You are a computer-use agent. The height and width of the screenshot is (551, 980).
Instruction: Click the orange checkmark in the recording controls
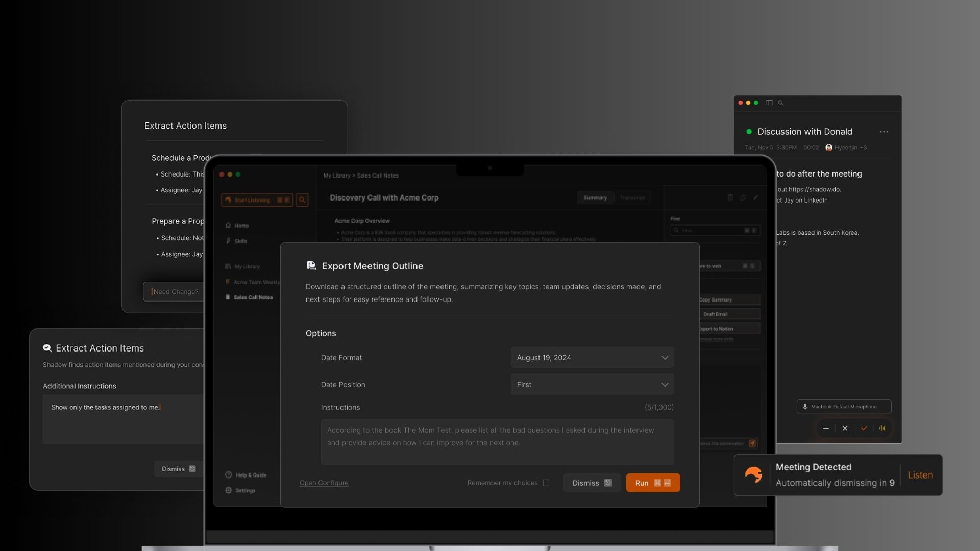click(864, 428)
